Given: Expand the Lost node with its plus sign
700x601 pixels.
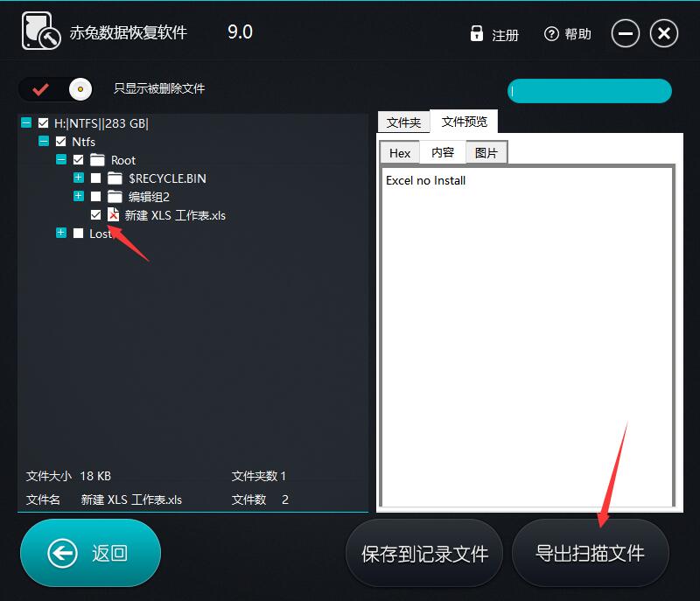Looking at the screenshot, I should pyautogui.click(x=59, y=233).
